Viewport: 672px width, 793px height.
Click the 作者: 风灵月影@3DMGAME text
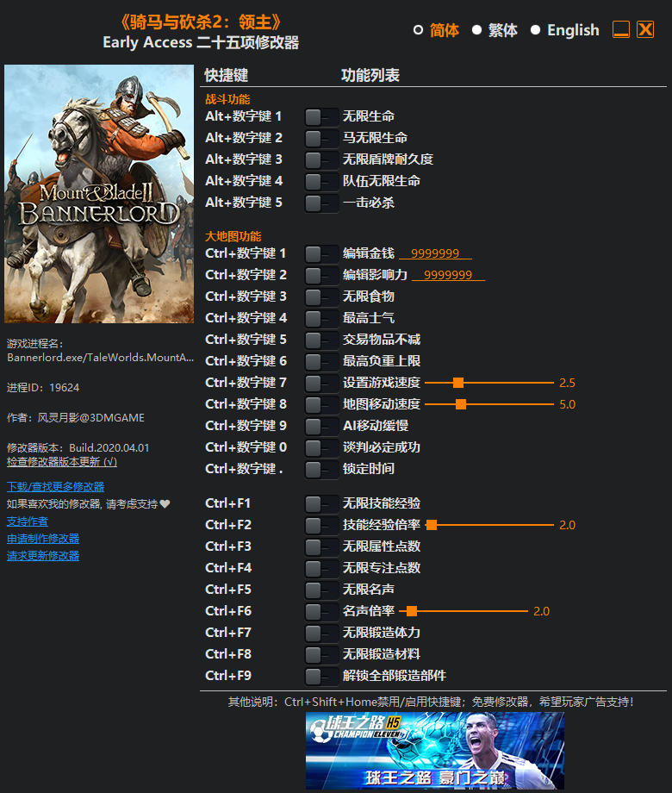76,418
